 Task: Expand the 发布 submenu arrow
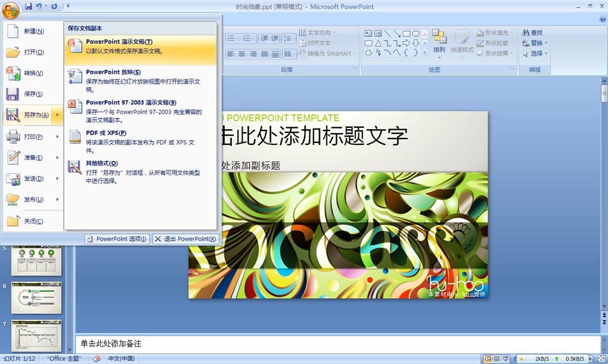coord(58,199)
